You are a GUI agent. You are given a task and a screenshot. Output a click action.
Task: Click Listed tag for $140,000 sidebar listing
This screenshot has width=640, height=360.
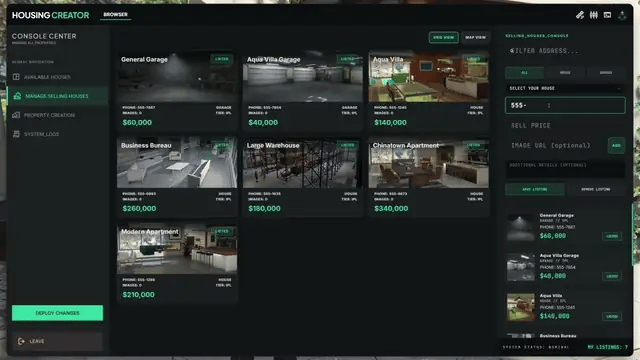point(612,316)
